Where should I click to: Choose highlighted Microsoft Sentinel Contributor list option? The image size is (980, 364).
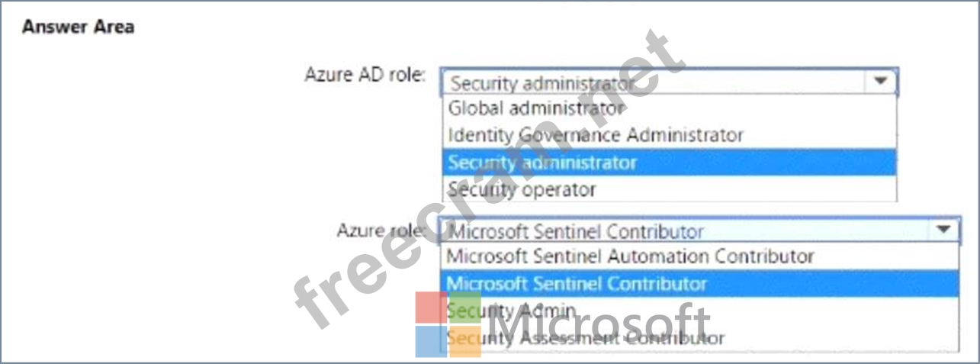click(577, 284)
